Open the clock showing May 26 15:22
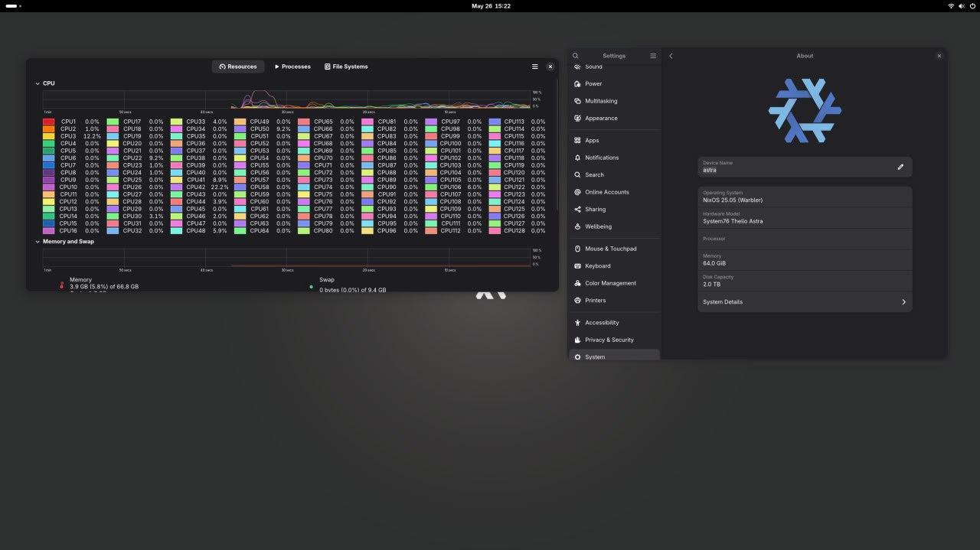This screenshot has width=980, height=550. click(491, 6)
